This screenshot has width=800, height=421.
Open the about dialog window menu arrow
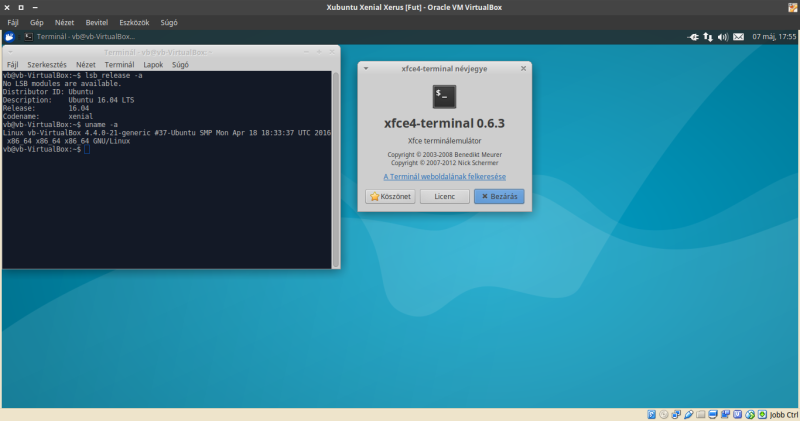coord(366,68)
